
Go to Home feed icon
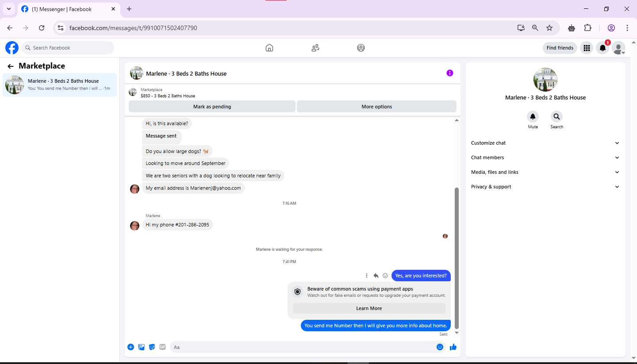[x=269, y=48]
